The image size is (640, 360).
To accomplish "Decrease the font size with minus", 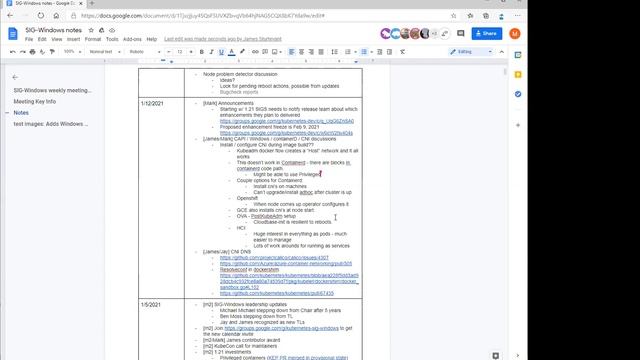I will (169, 52).
